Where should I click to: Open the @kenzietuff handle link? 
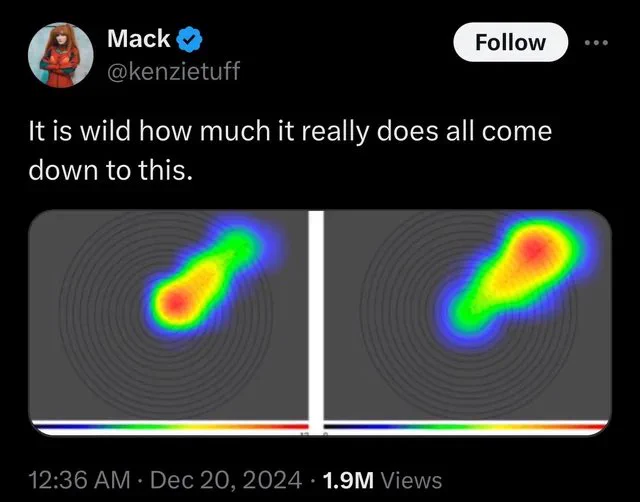coord(173,71)
